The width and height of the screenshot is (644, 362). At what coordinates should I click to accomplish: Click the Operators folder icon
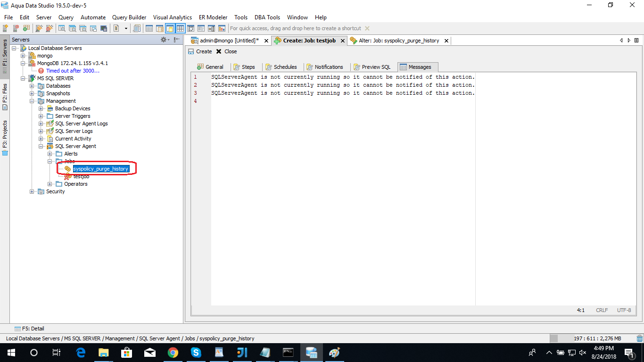coord(59,184)
